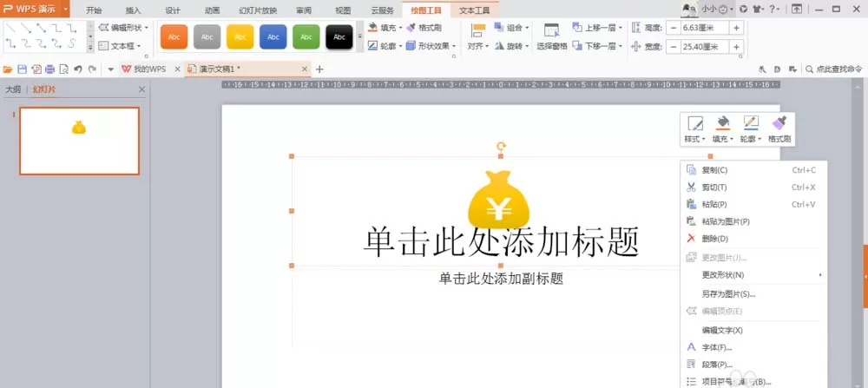Increase height with the plus button
The height and width of the screenshot is (388, 868).
(737, 29)
